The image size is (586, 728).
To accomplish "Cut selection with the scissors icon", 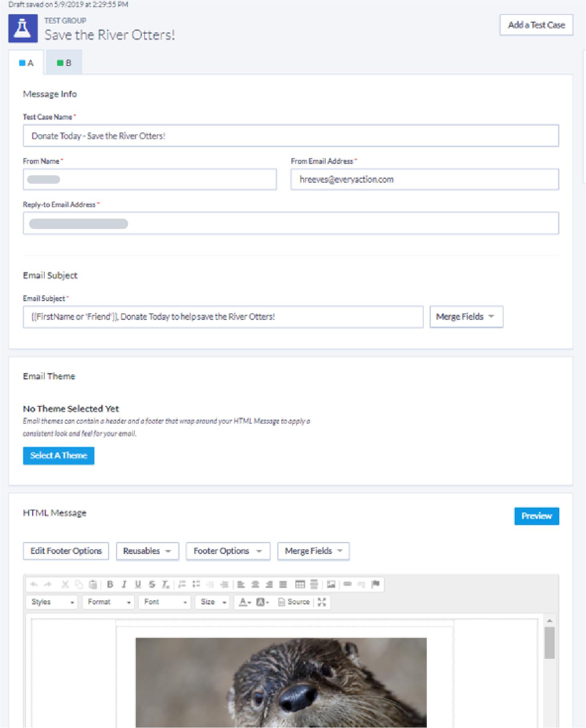I will tap(65, 584).
